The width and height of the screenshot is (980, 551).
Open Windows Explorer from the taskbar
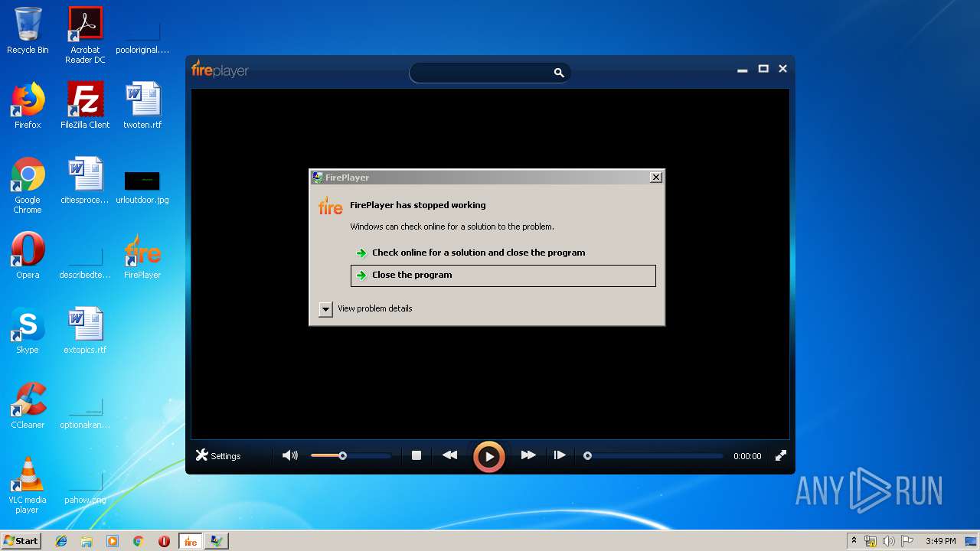(87, 541)
